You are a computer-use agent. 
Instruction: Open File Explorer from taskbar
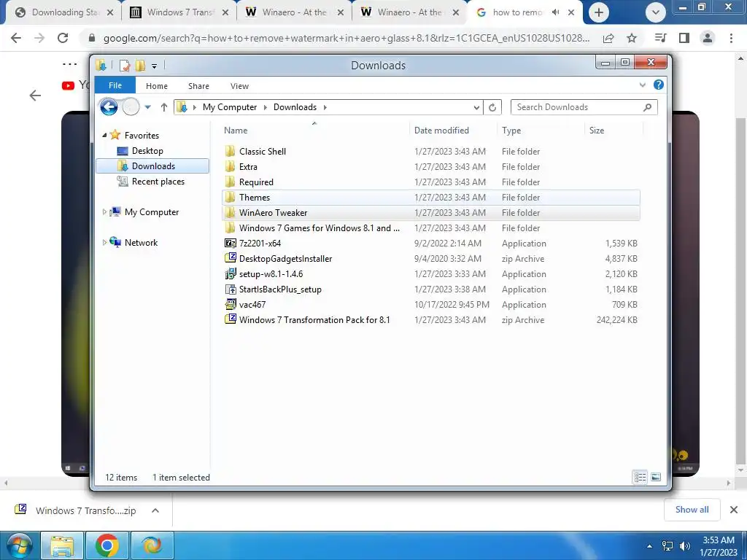tap(63, 545)
